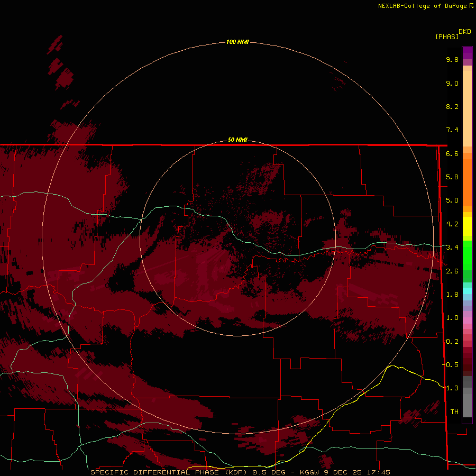
Task: Click the 6.6 value on the color scale
Action: [452, 153]
